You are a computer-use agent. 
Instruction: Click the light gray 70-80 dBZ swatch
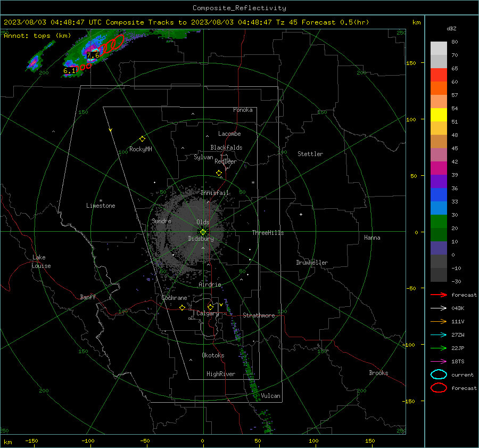pos(439,48)
